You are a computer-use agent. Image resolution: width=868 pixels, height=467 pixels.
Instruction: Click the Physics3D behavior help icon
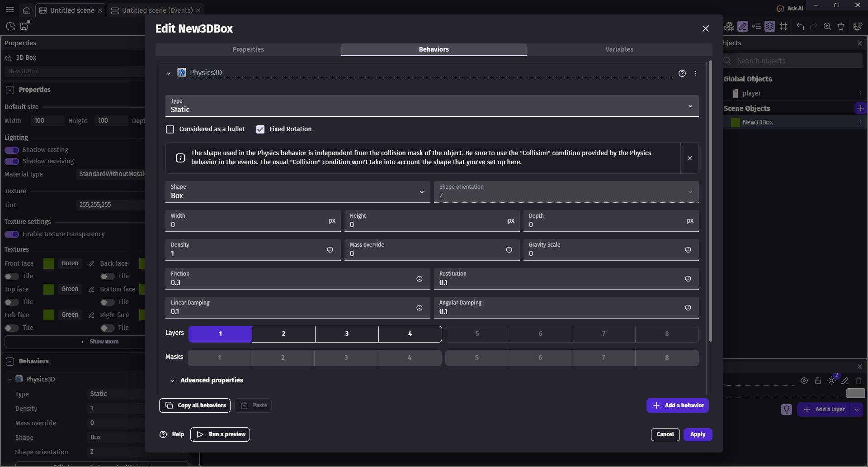point(682,73)
